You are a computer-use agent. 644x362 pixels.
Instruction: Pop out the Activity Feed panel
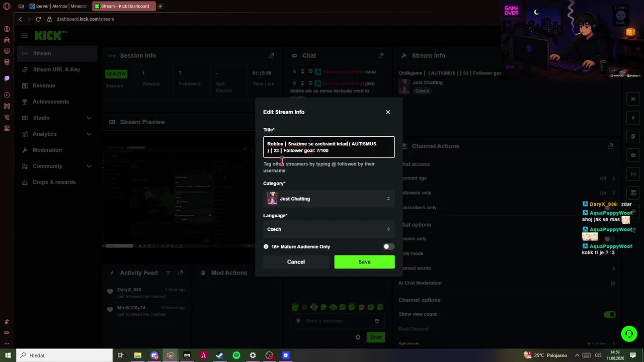180,273
